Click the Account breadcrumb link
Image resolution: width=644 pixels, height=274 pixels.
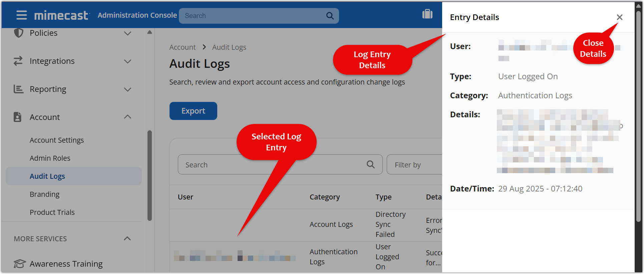182,47
